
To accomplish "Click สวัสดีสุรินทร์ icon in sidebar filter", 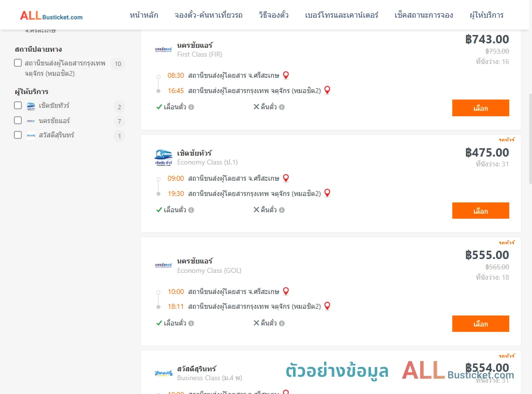I will (x=31, y=135).
